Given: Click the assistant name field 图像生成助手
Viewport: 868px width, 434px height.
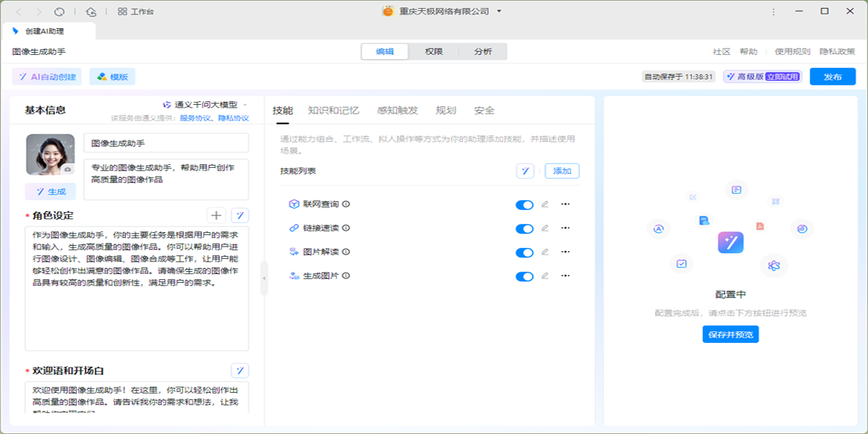Looking at the screenshot, I should (166, 143).
